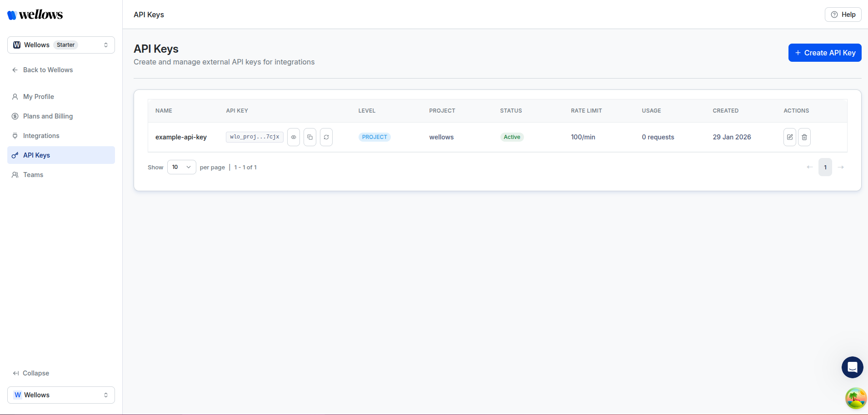
Task: Select the Active status badge
Action: [512, 137]
